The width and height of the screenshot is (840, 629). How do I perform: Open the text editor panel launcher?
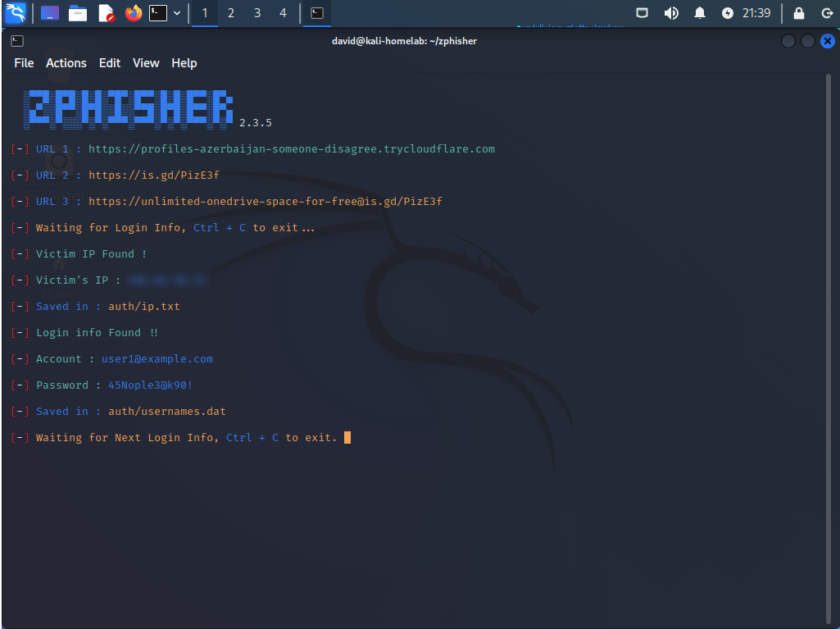coord(107,13)
